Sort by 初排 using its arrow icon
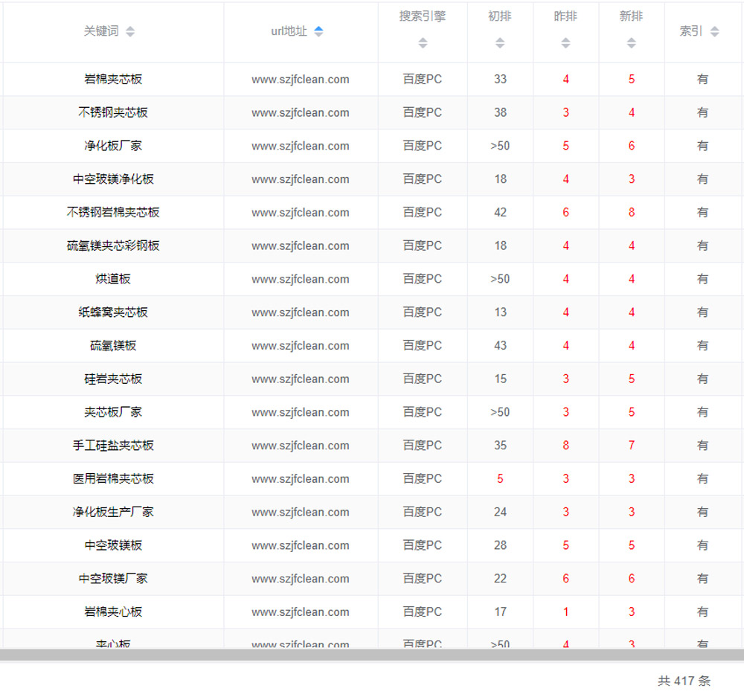Screen dimensions: 744x700 tap(500, 43)
